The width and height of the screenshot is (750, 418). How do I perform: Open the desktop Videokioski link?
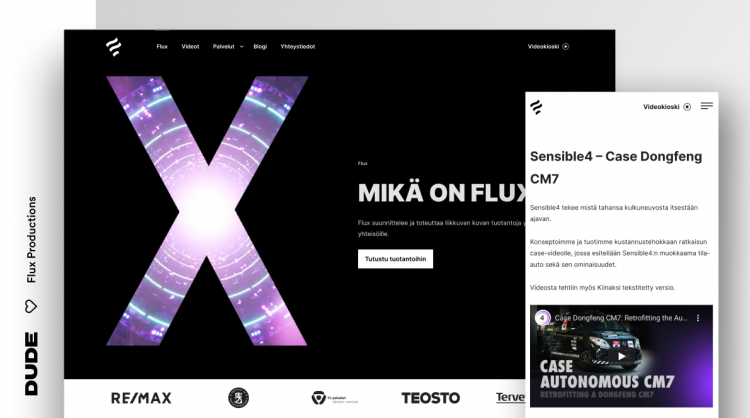(x=543, y=46)
